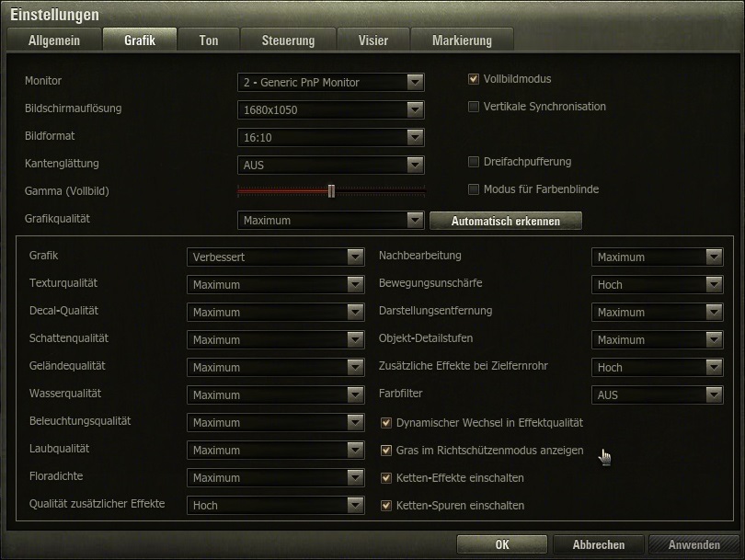745x560 pixels.
Task: Open the Monitor dropdown
Action: pyautogui.click(x=330, y=83)
